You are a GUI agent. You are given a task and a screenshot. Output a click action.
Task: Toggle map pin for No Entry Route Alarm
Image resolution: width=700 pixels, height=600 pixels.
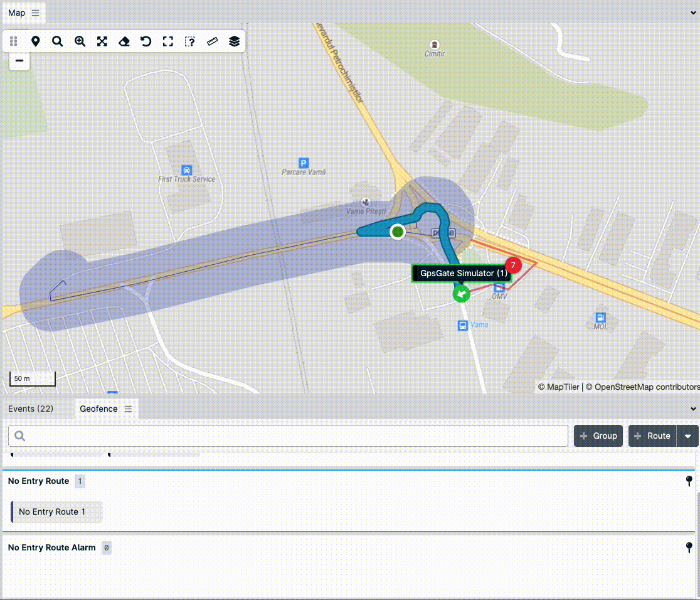click(689, 547)
